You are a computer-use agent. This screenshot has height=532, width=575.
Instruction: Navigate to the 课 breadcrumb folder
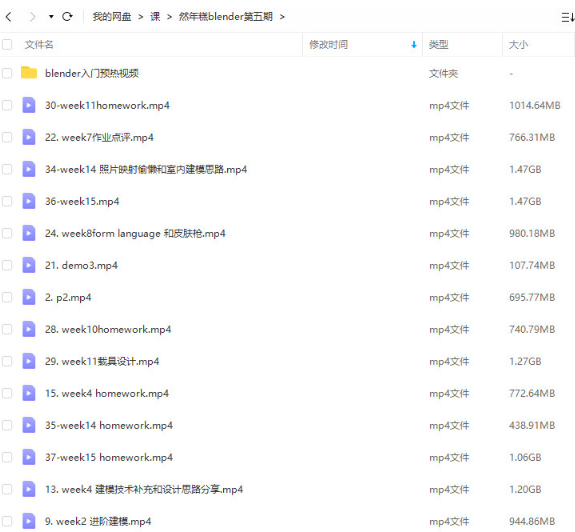(155, 17)
